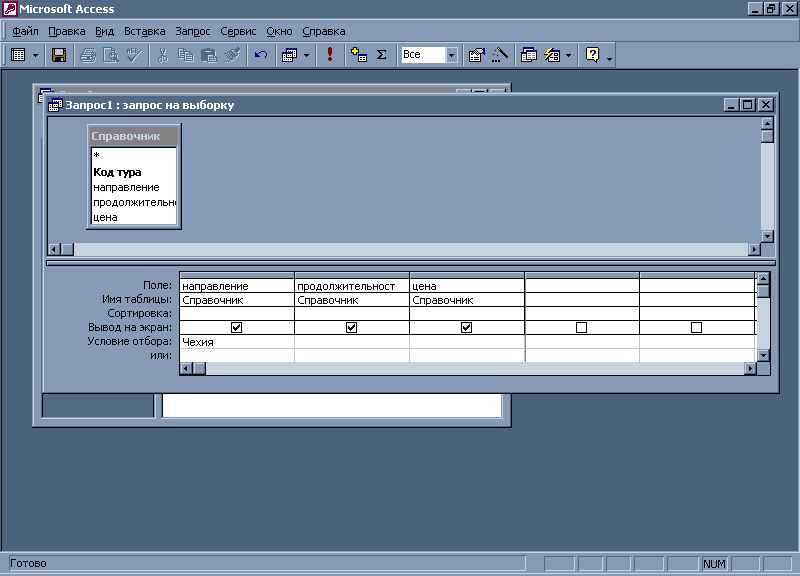Click down arrow of design grid vertical scrollbar
Screen dimensions: 800x576
coord(763,356)
